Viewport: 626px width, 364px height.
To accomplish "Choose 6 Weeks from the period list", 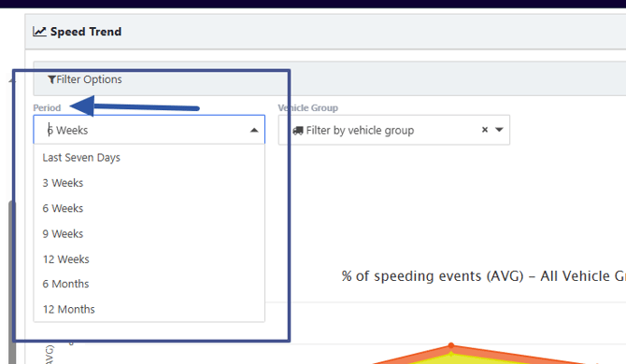I will [x=149, y=208].
